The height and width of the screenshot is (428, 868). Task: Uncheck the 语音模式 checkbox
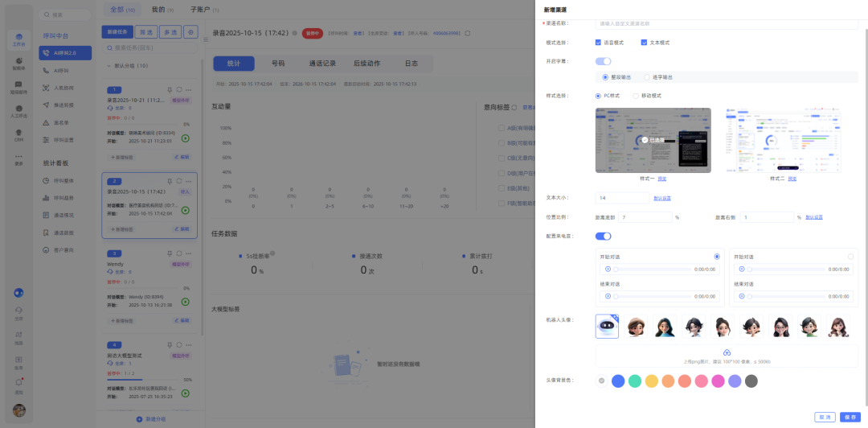[x=599, y=42]
